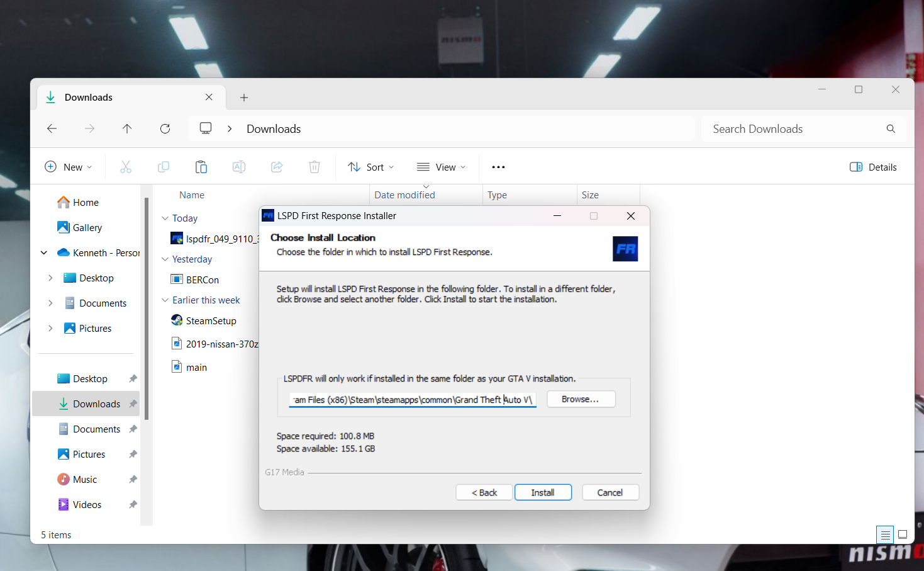924x571 pixels.
Task: Click the Up directory arrow icon
Action: (x=127, y=129)
